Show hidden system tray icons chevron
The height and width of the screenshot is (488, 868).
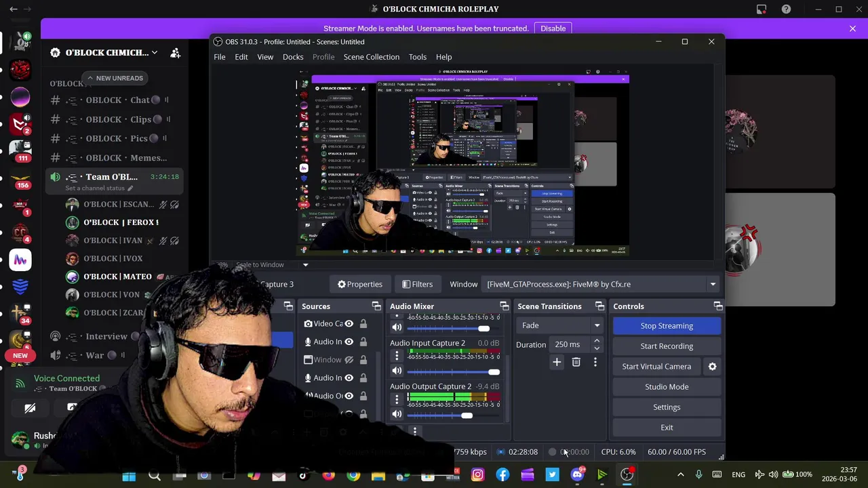[680, 474]
